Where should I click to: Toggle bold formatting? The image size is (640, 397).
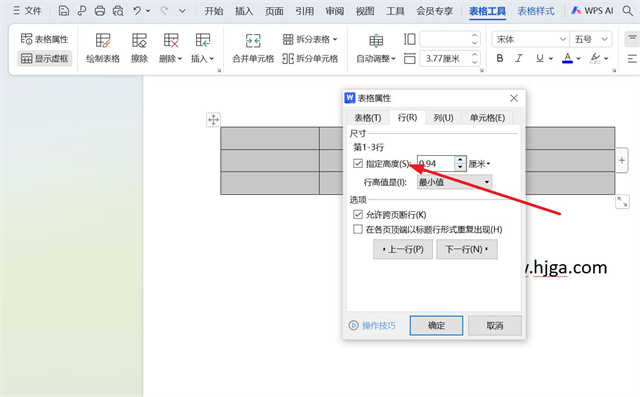click(x=500, y=58)
